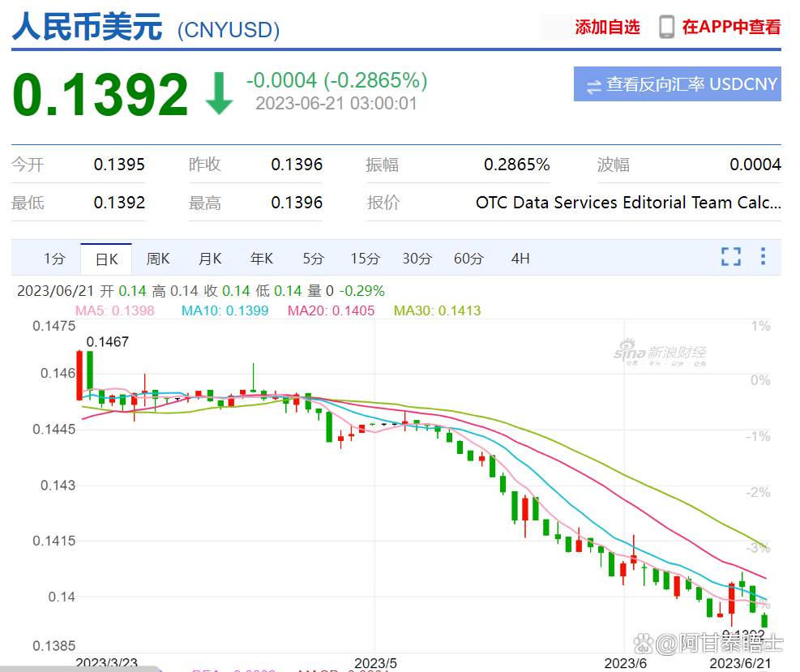This screenshot has height=672, width=800.
Task: Click 查看反向汇率 USDCNY button
Action: (677, 84)
